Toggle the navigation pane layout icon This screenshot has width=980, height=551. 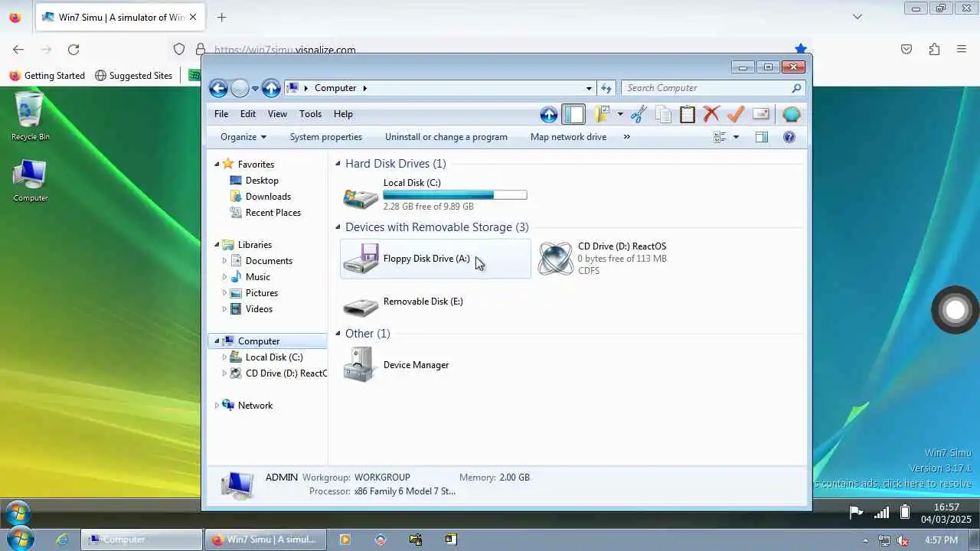pos(573,115)
